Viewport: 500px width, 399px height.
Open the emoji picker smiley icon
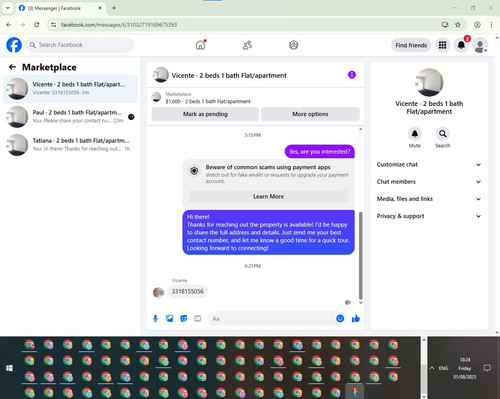coord(340,318)
